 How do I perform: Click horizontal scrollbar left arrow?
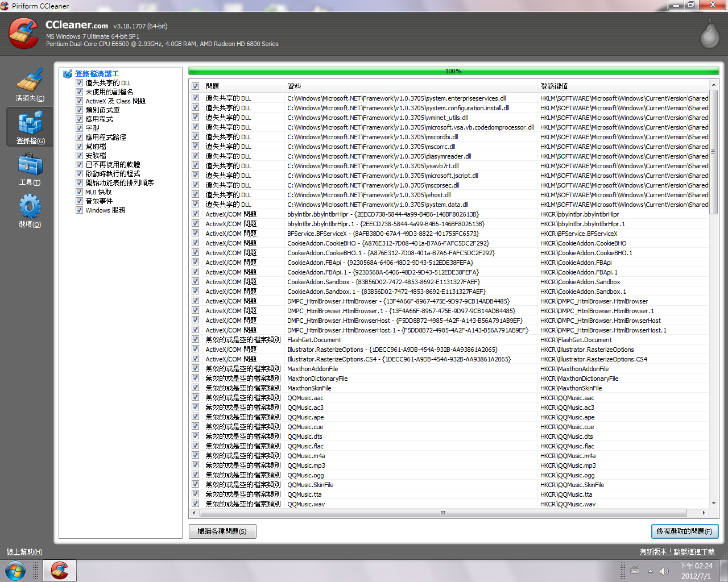[x=194, y=513]
